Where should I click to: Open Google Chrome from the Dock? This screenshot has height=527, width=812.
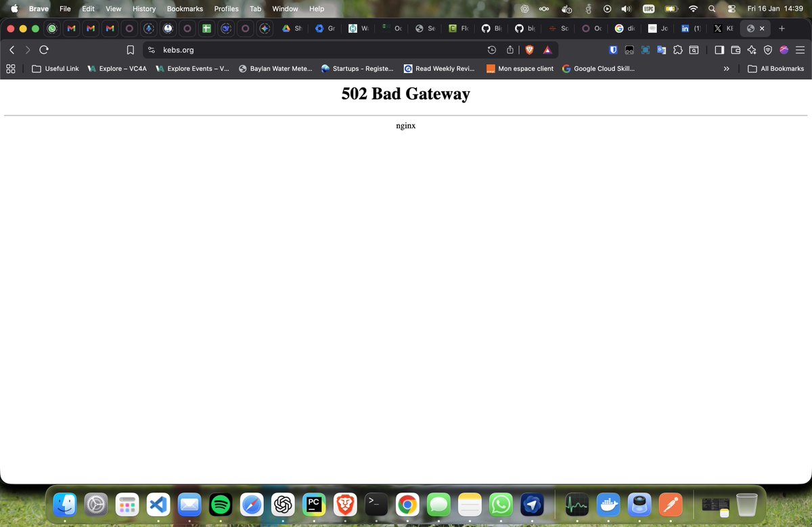click(407, 504)
